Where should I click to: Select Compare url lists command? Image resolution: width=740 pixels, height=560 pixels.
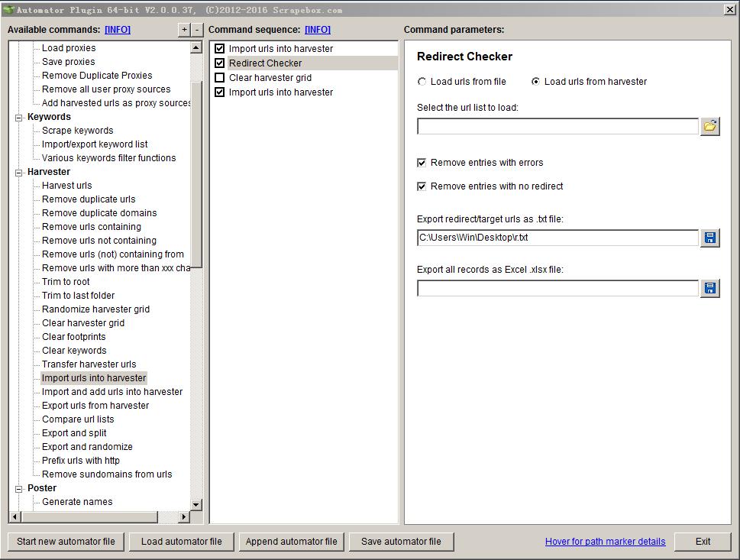pyautogui.click(x=79, y=419)
